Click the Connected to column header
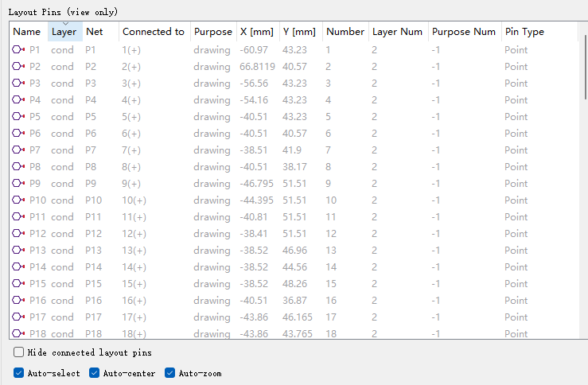The image size is (588, 385). tap(153, 32)
